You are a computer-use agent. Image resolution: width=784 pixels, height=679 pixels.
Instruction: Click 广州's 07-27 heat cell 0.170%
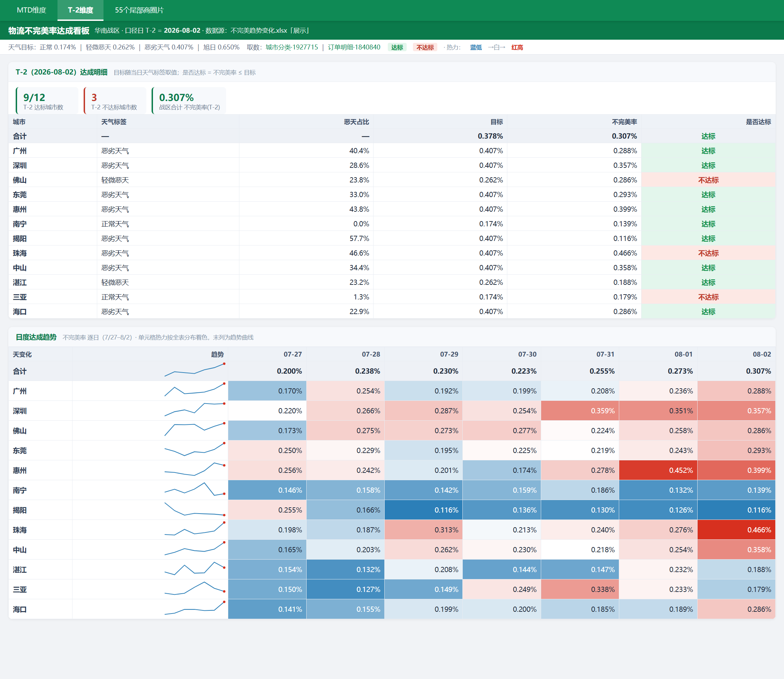267,391
